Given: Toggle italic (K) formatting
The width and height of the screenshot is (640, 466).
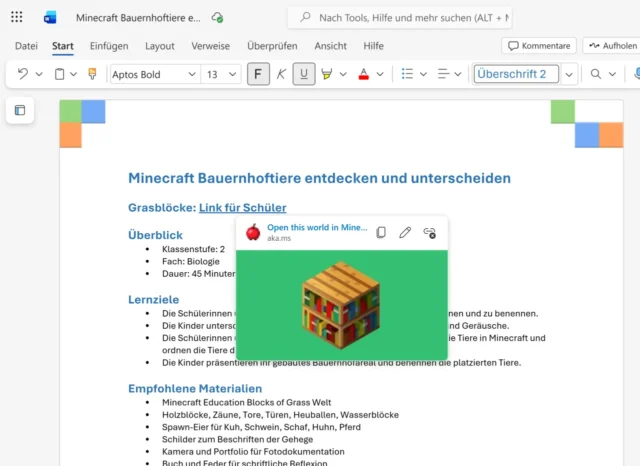Looking at the screenshot, I should tap(281, 74).
